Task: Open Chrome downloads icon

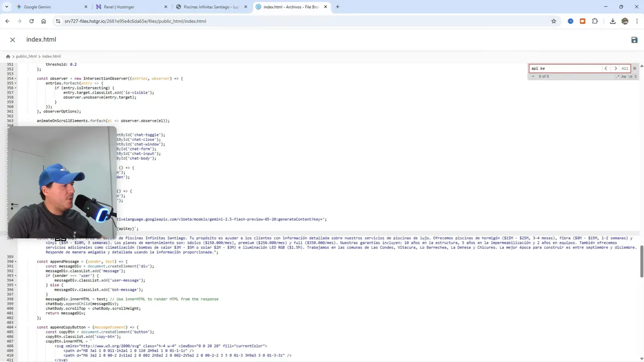Action: click(613, 21)
